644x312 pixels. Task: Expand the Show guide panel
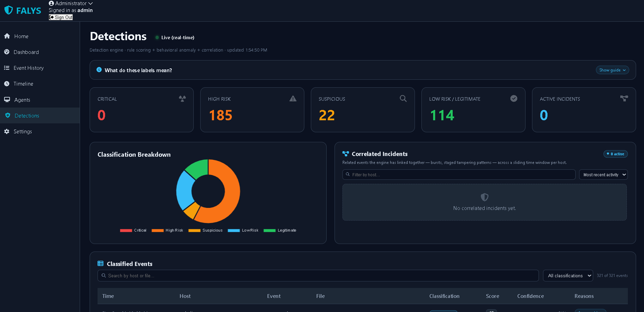[612, 70]
